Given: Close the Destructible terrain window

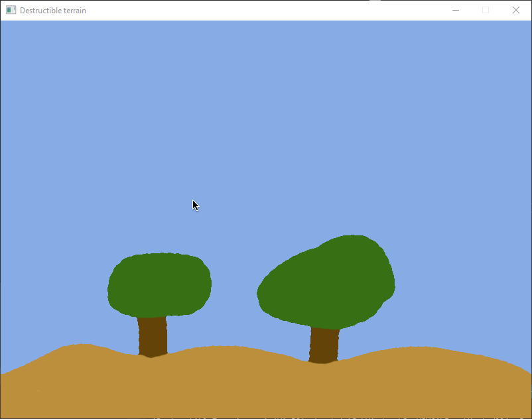Looking at the screenshot, I should coord(515,10).
